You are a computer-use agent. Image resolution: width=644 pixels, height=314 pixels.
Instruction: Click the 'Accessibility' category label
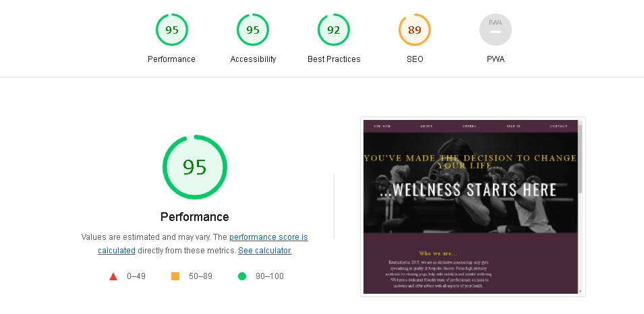[253, 59]
